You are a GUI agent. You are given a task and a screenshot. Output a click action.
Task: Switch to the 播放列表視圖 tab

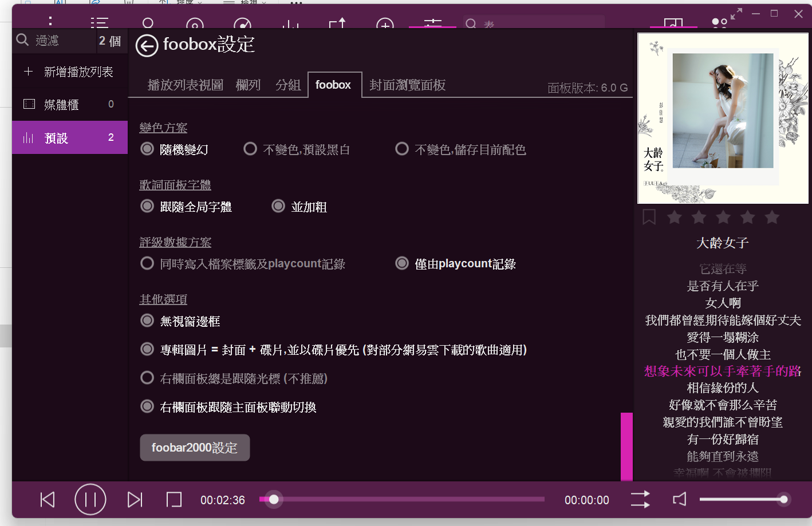pos(186,85)
